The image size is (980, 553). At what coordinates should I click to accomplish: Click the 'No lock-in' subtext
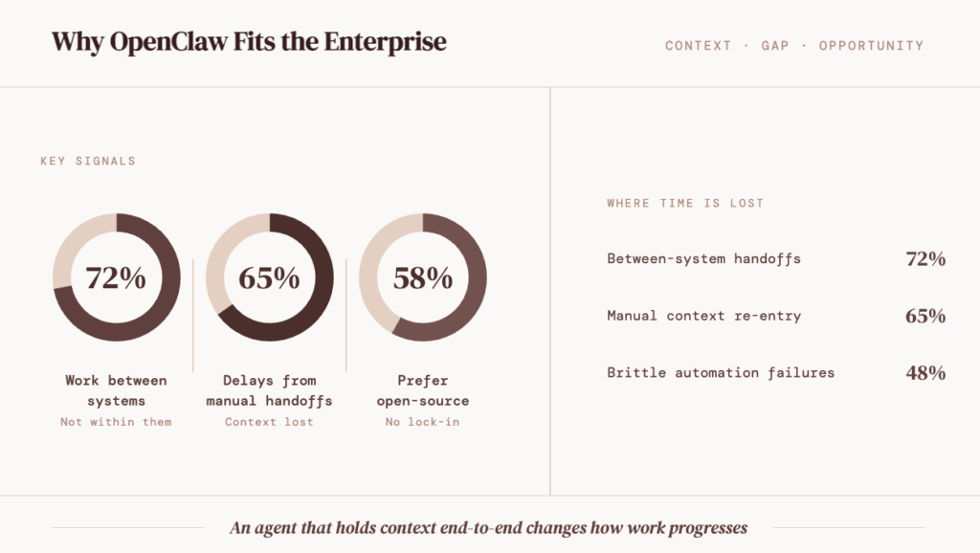click(x=422, y=422)
